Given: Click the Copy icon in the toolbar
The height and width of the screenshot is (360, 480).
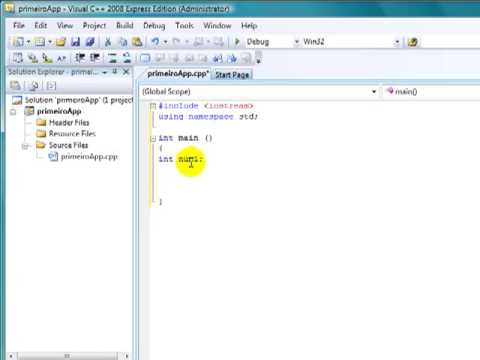Looking at the screenshot, I should (123, 42).
